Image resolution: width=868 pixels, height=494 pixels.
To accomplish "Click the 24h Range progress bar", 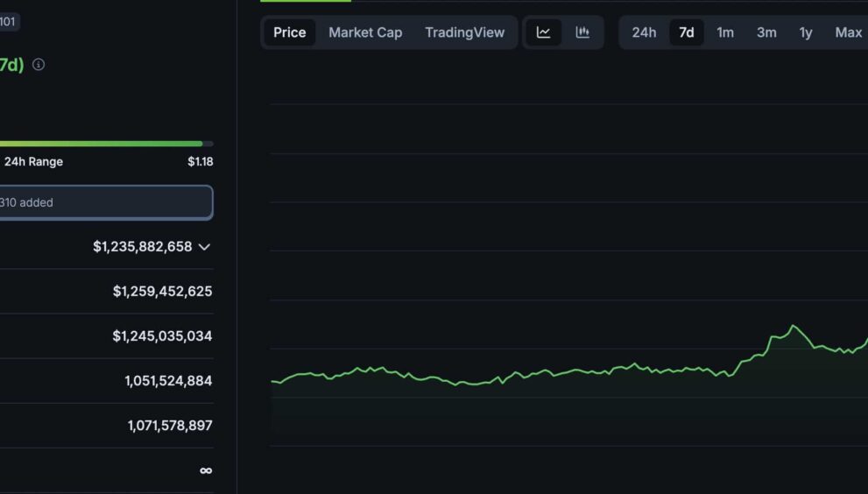I will click(106, 144).
